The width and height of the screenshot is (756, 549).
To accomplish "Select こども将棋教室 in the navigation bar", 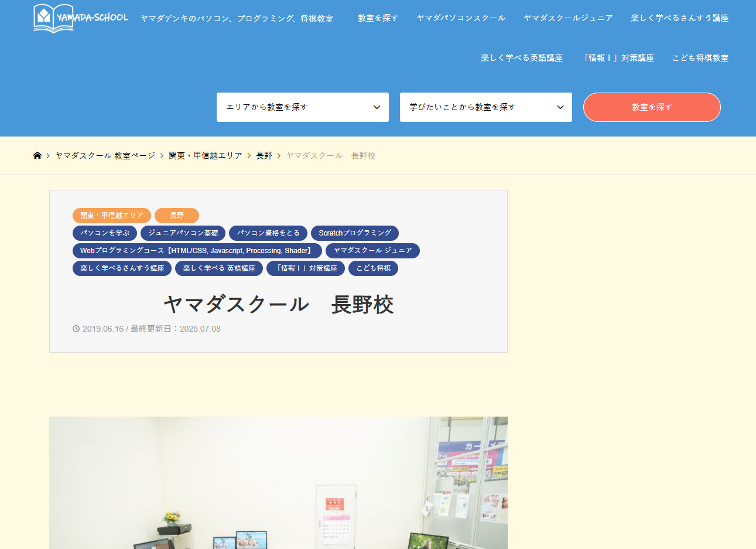I will (x=700, y=58).
